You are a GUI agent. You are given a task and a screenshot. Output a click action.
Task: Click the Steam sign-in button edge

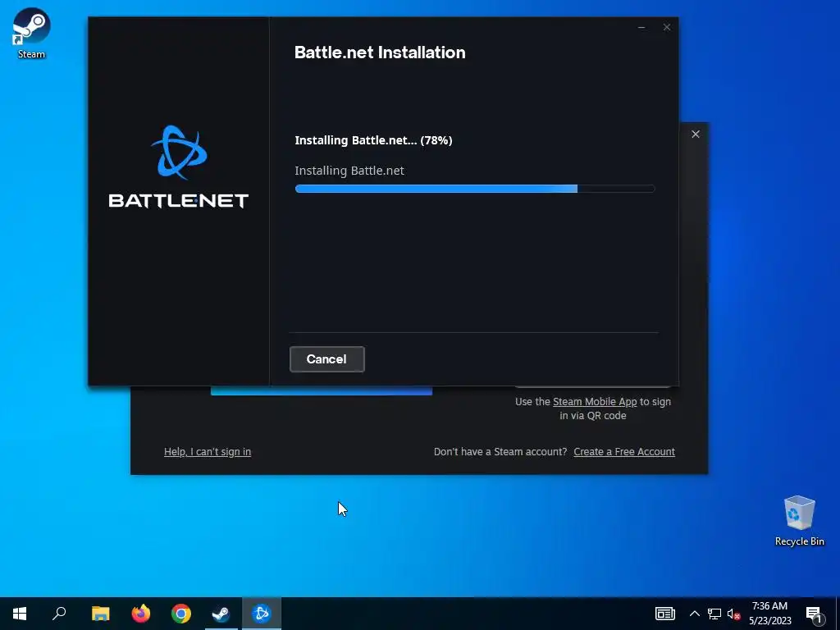click(322, 390)
